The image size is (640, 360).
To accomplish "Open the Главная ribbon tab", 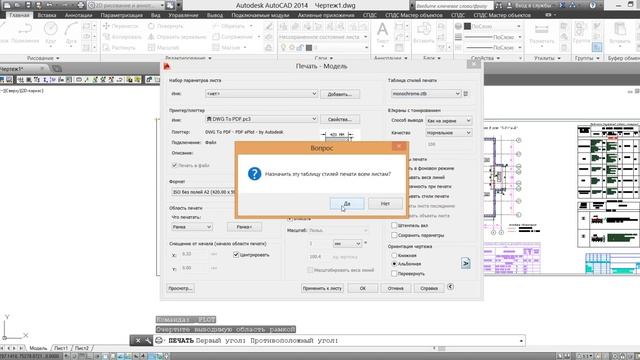I will pos(19,15).
